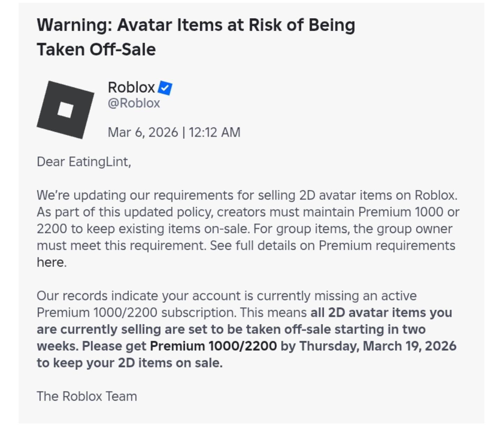The height and width of the screenshot is (448, 503).
Task: Click the 'Dear EatingLint,' greeting
Action: [x=84, y=162]
